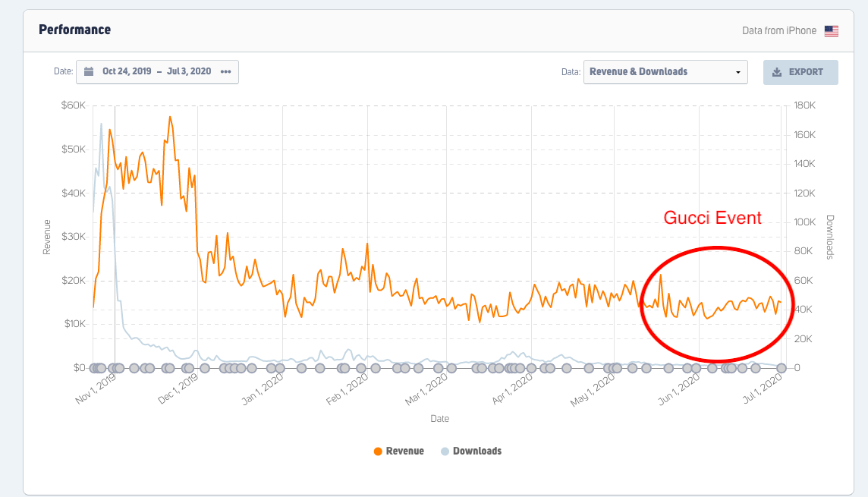The height and width of the screenshot is (497, 868).
Task: Select the Oct 24, 2019 start date
Action: point(127,71)
